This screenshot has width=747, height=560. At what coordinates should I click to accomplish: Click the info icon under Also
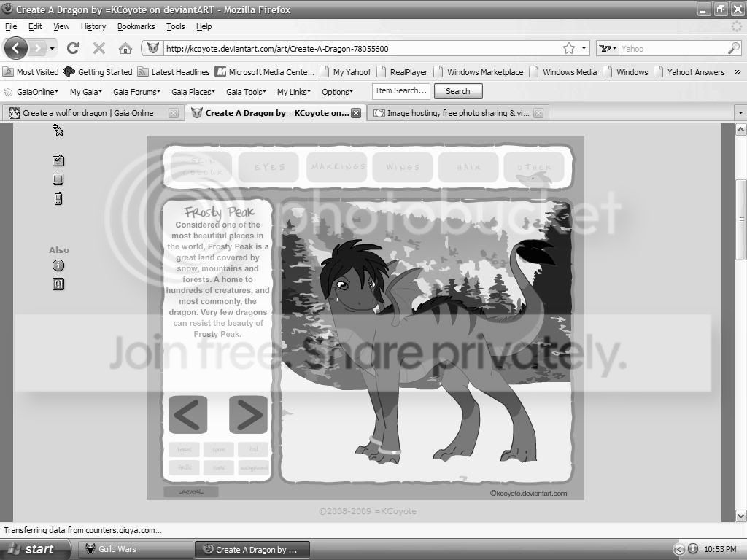click(x=58, y=265)
